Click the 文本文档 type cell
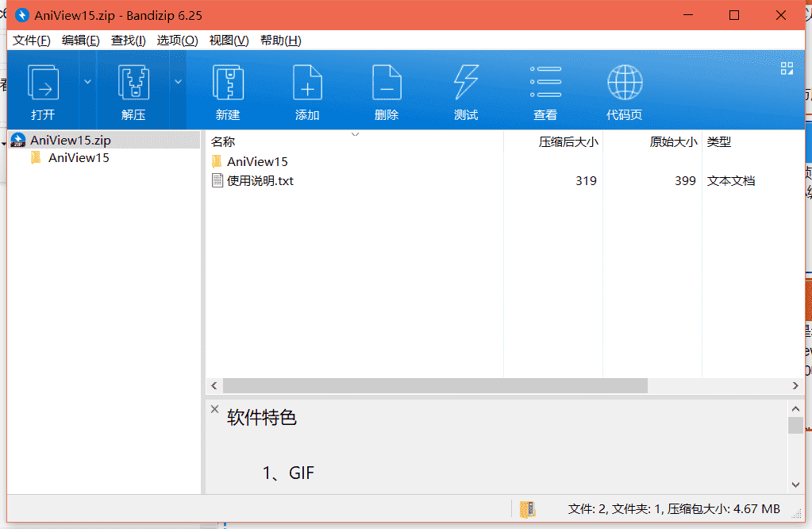812x529 pixels. point(731,181)
